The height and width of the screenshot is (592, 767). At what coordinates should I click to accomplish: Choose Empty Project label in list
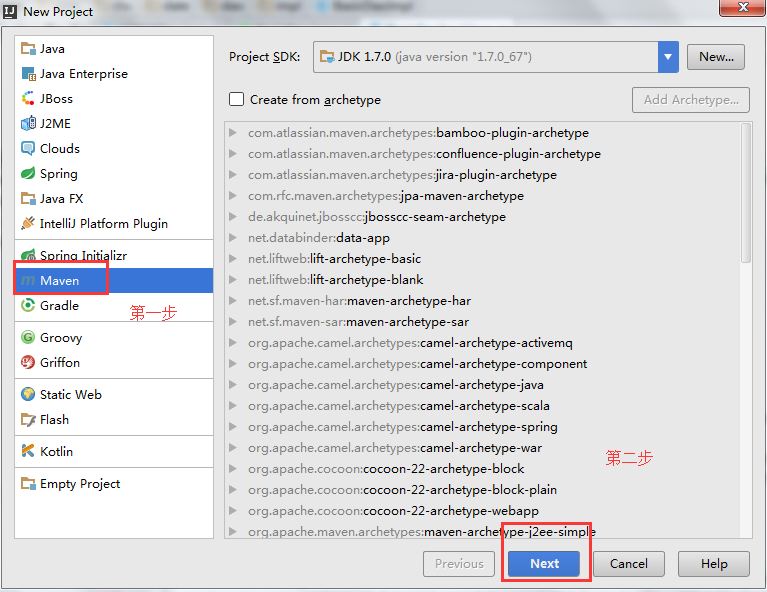[80, 483]
